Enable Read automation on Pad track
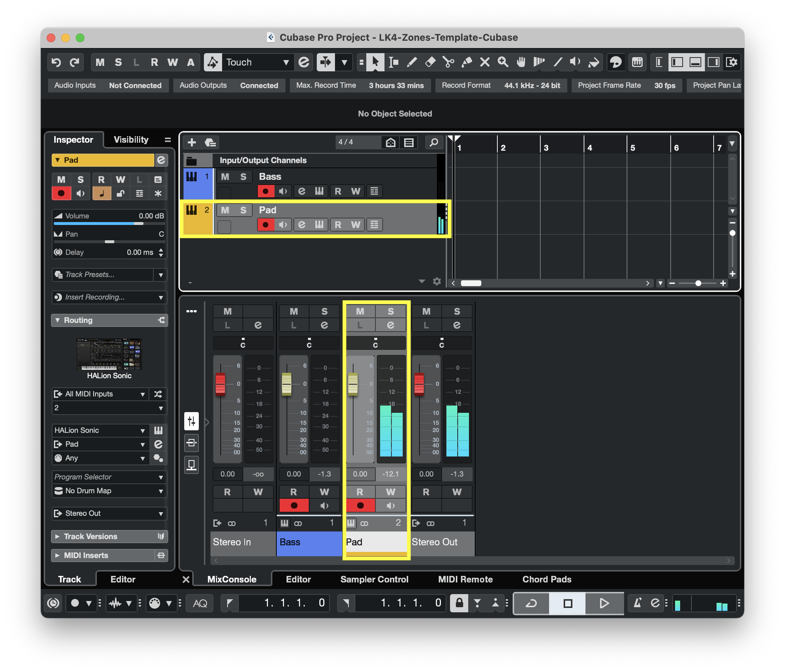Viewport: 785px width, 672px height. click(338, 225)
